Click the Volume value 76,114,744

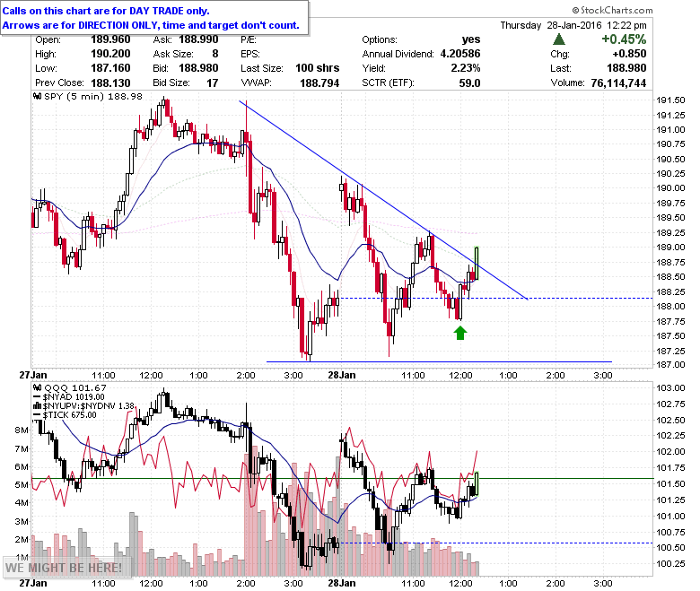point(618,83)
